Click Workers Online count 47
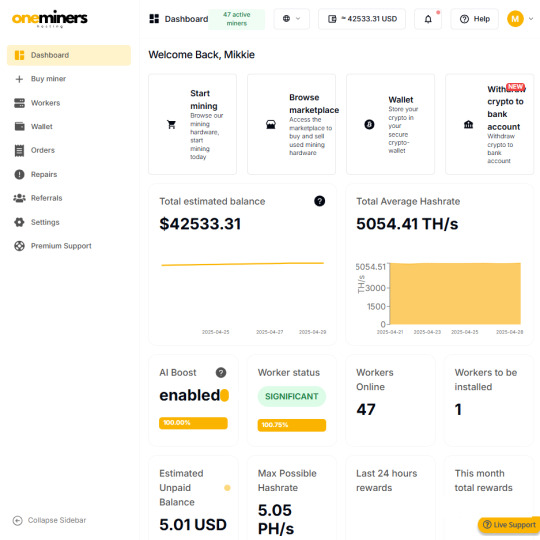Image resolution: width=540 pixels, height=540 pixels. 366,409
